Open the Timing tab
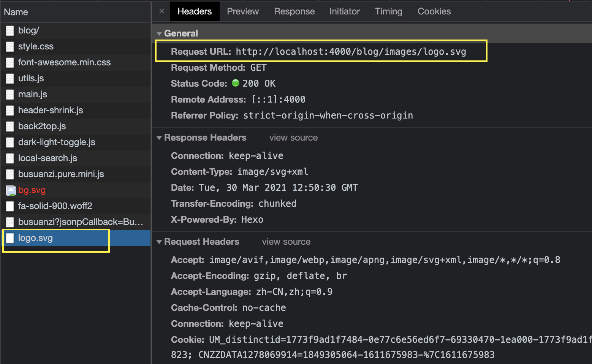 point(388,11)
